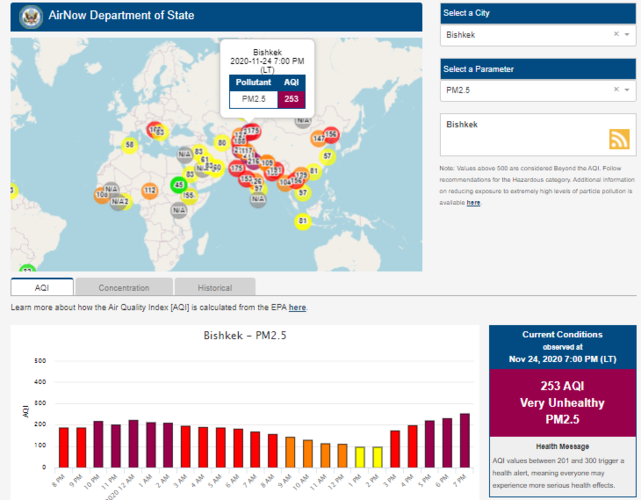Select the yellow 80 AQI map marker

(x=222, y=143)
